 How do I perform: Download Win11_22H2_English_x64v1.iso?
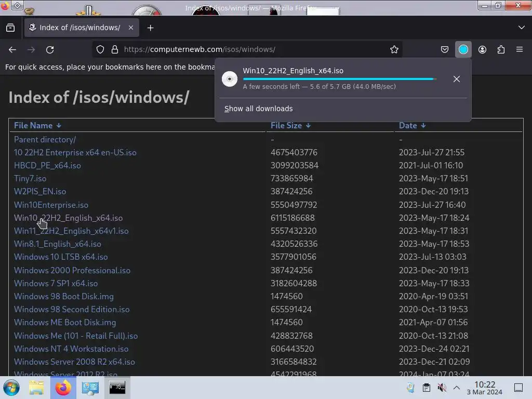tap(71, 231)
